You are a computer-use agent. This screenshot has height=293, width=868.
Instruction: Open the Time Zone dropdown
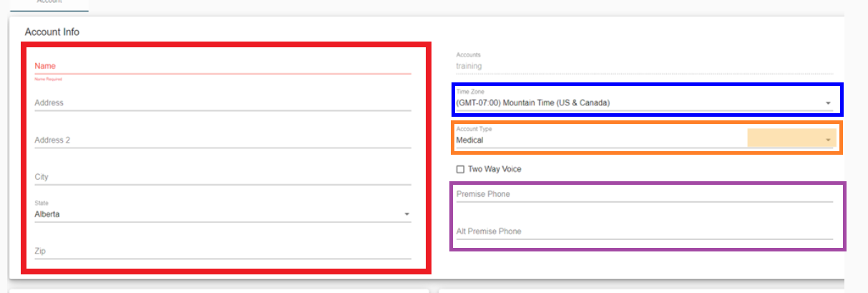(x=637, y=103)
